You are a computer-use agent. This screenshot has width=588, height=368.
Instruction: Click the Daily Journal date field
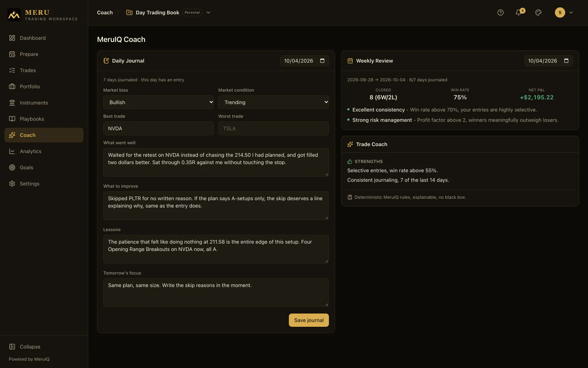click(x=304, y=61)
